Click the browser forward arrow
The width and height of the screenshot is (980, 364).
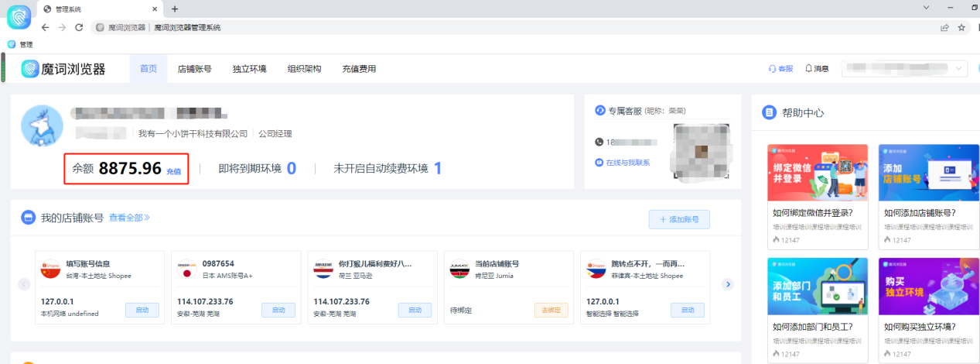tap(62, 27)
